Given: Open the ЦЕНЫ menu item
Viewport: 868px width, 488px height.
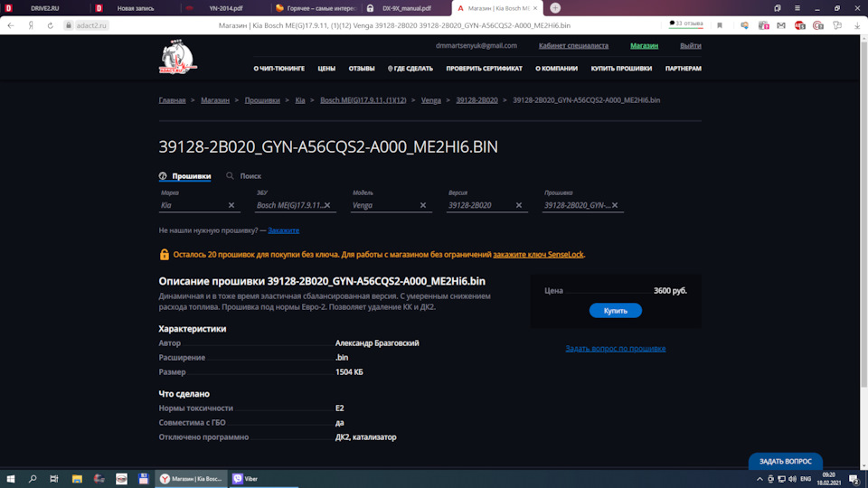Looking at the screenshot, I should tap(326, 69).
